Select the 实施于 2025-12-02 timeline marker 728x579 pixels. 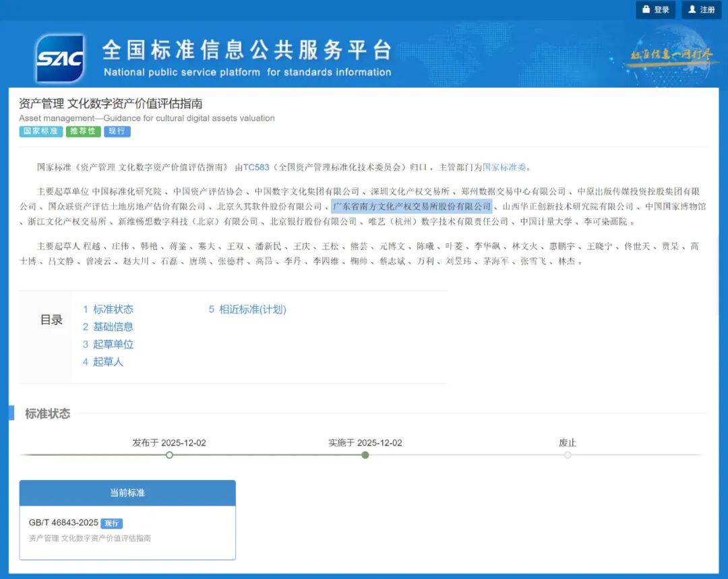point(365,455)
